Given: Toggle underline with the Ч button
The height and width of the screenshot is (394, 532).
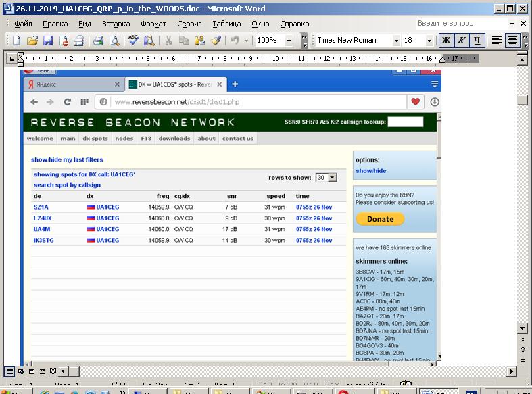Looking at the screenshot, I should (x=477, y=41).
